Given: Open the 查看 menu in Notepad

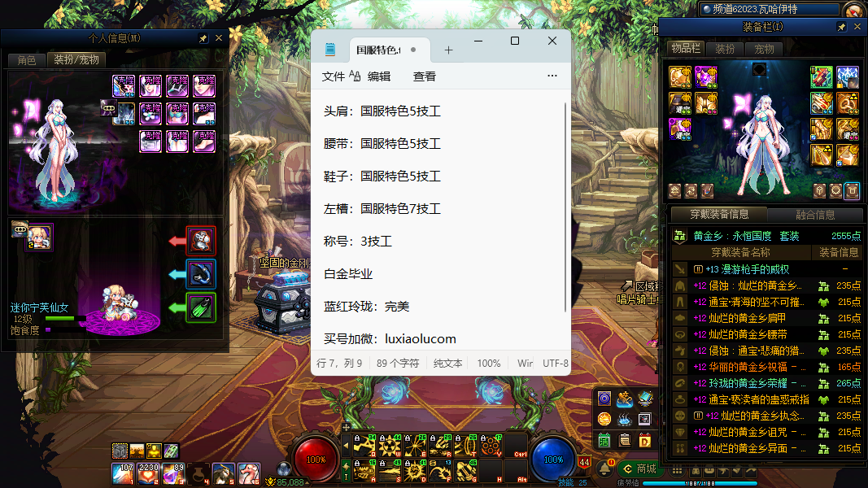Looking at the screenshot, I should (425, 76).
